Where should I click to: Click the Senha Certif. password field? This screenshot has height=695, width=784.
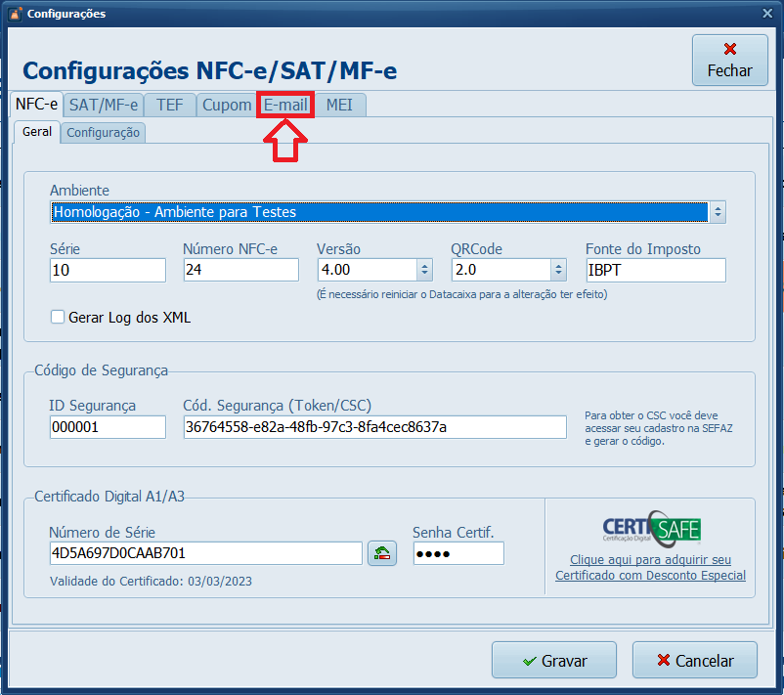(x=458, y=553)
